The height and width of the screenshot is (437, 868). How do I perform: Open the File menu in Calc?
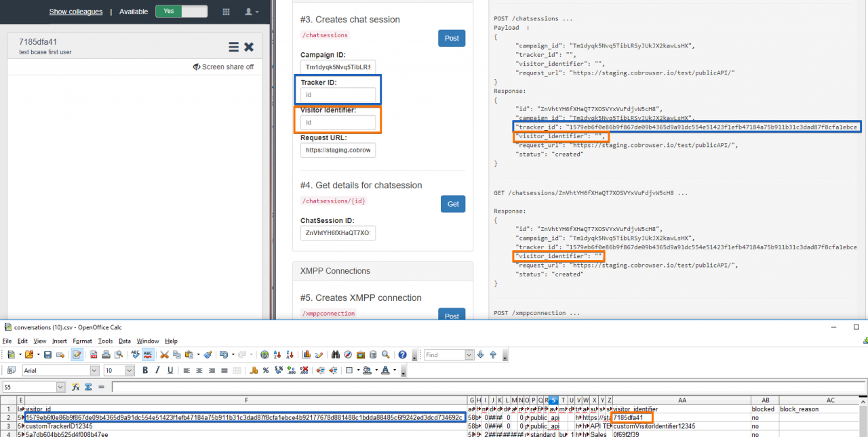(x=7, y=341)
